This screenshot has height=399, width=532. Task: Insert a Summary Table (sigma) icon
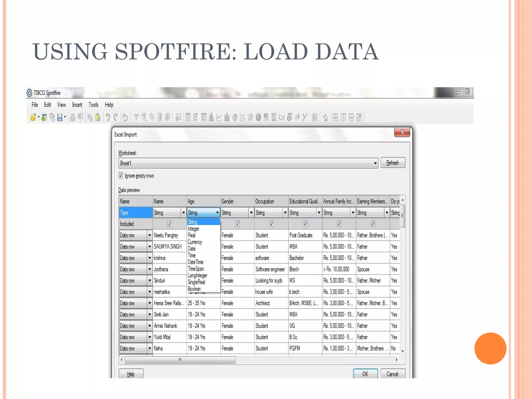(196, 118)
